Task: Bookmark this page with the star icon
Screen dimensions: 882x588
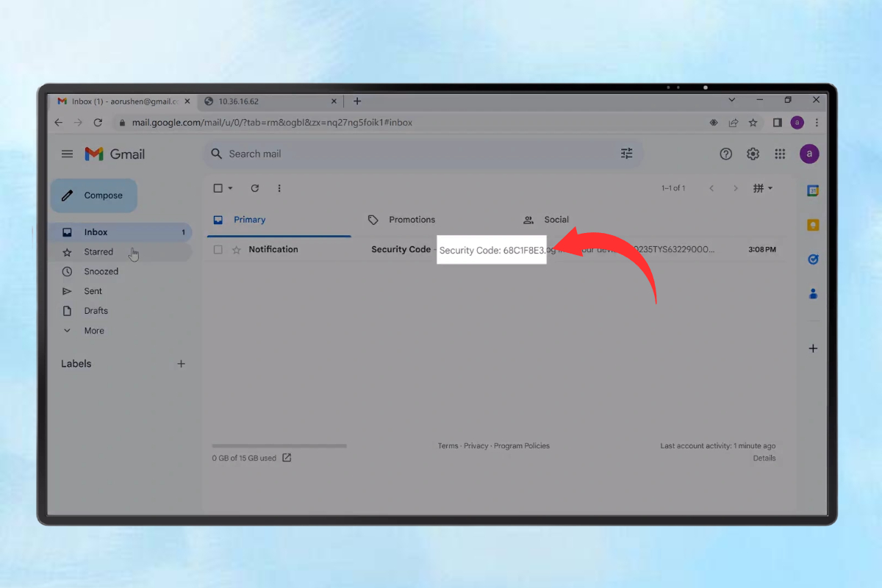Action: [x=753, y=123]
